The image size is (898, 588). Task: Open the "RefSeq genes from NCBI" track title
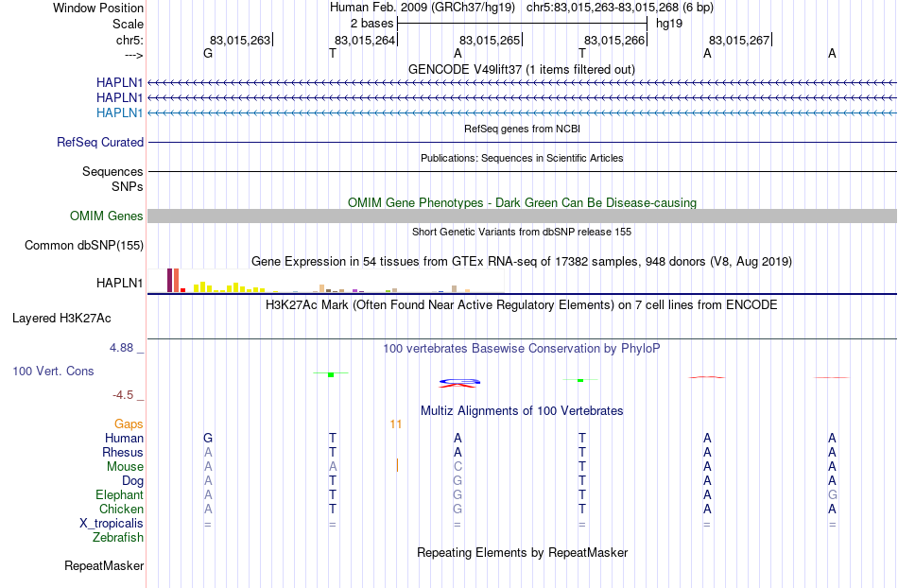[522, 129]
